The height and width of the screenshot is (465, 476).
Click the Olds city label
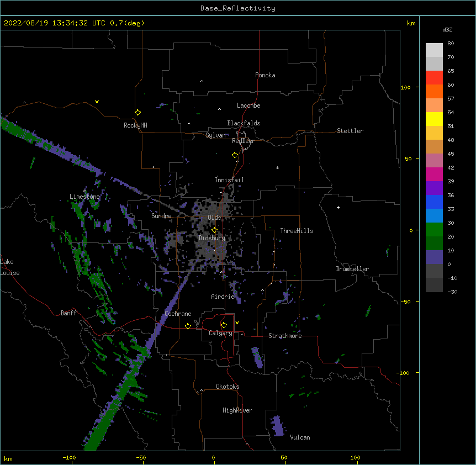tap(214, 218)
